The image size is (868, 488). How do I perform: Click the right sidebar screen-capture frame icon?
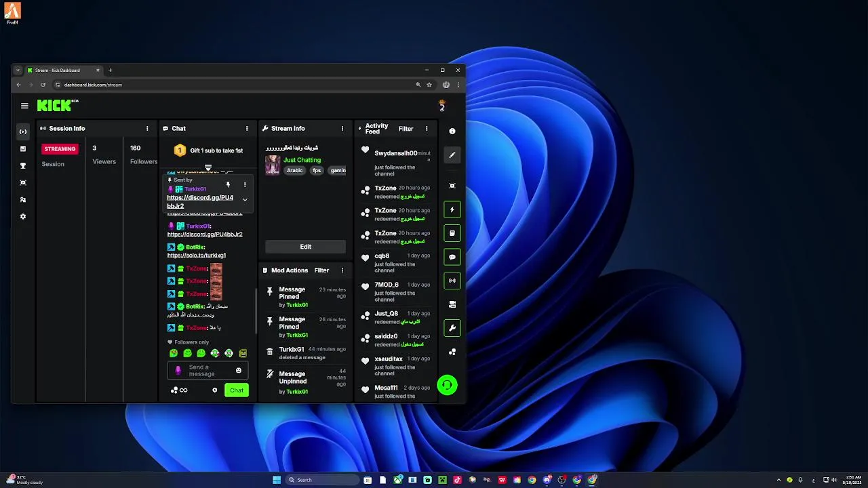(x=452, y=186)
